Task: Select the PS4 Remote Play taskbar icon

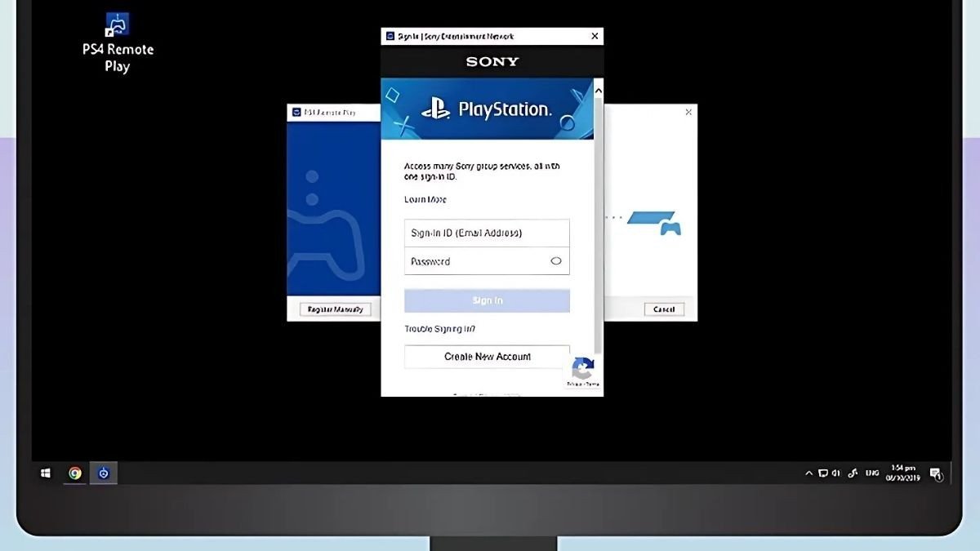Action: tap(104, 473)
